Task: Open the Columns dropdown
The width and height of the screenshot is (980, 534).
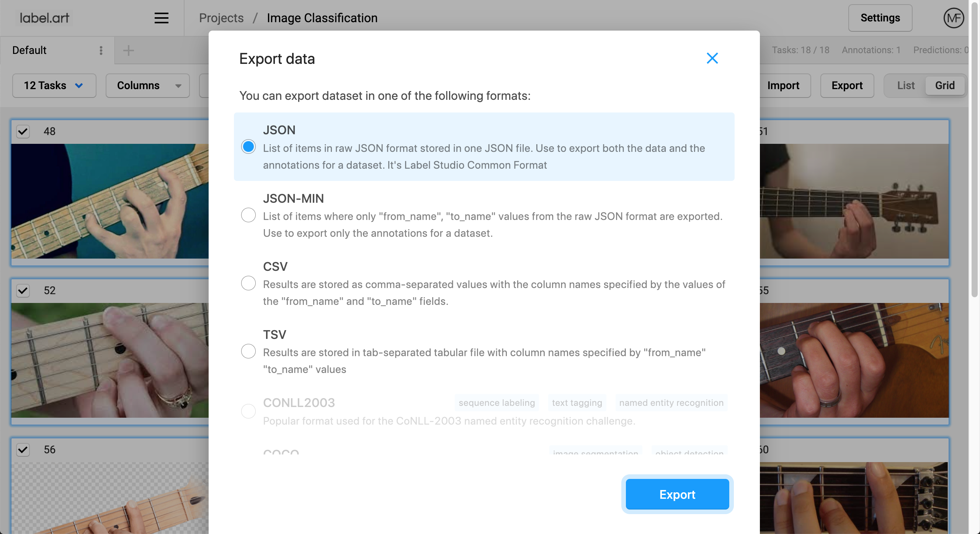Action: (148, 86)
